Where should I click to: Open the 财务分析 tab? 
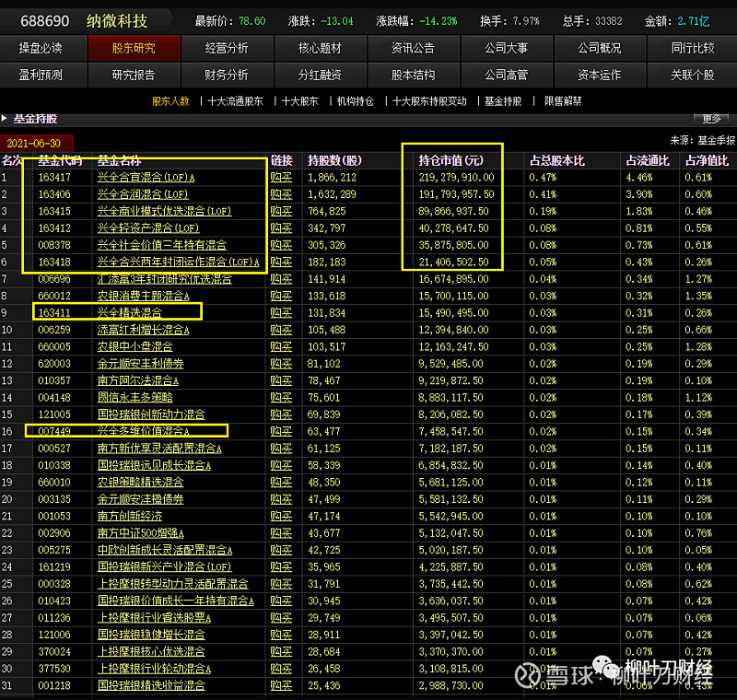click(227, 76)
